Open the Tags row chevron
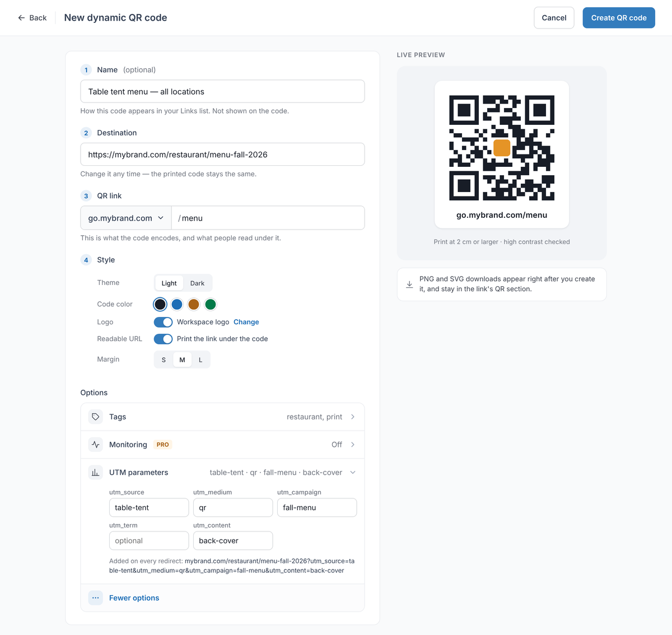 tap(353, 417)
